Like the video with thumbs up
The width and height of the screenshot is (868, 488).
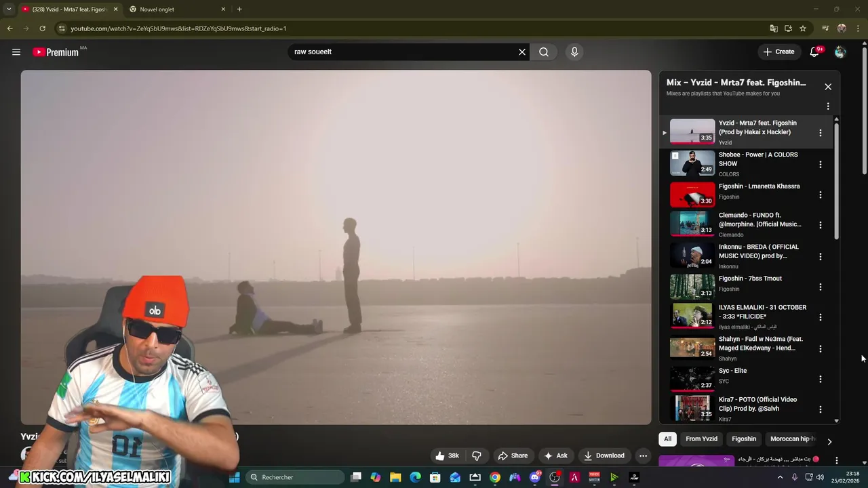[x=448, y=455]
